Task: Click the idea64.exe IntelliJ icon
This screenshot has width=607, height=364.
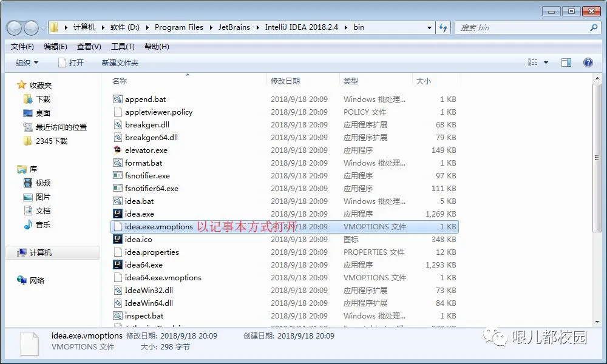Action: 118,265
